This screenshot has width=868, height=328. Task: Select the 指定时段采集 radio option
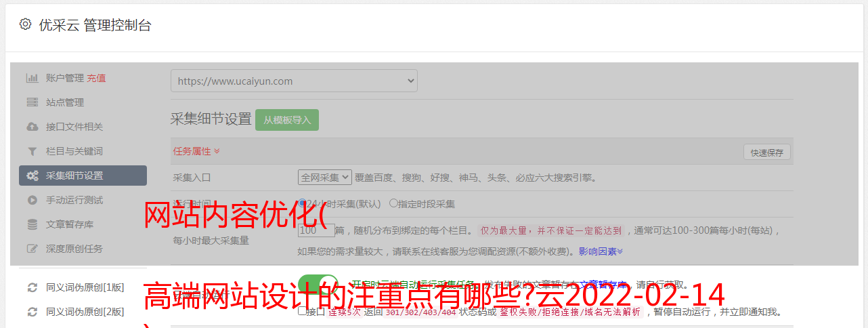[x=393, y=203]
